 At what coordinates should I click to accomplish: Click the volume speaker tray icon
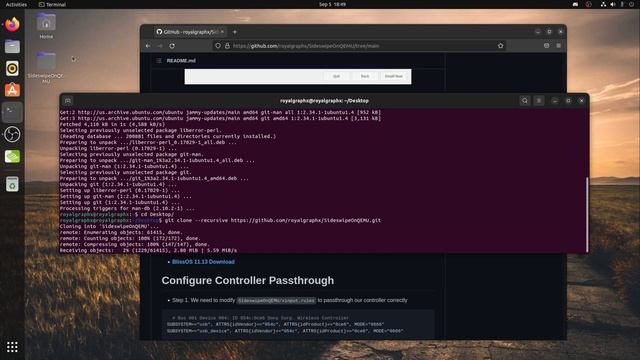[x=613, y=4]
